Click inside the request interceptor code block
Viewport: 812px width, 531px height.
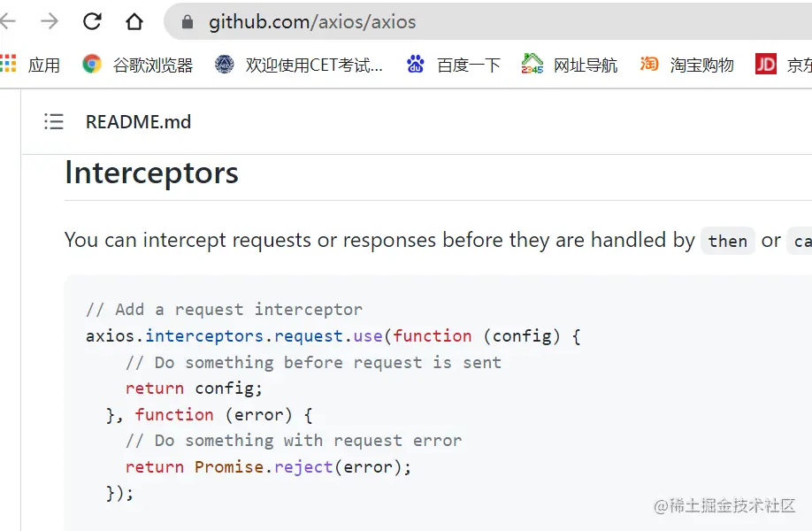(438, 403)
